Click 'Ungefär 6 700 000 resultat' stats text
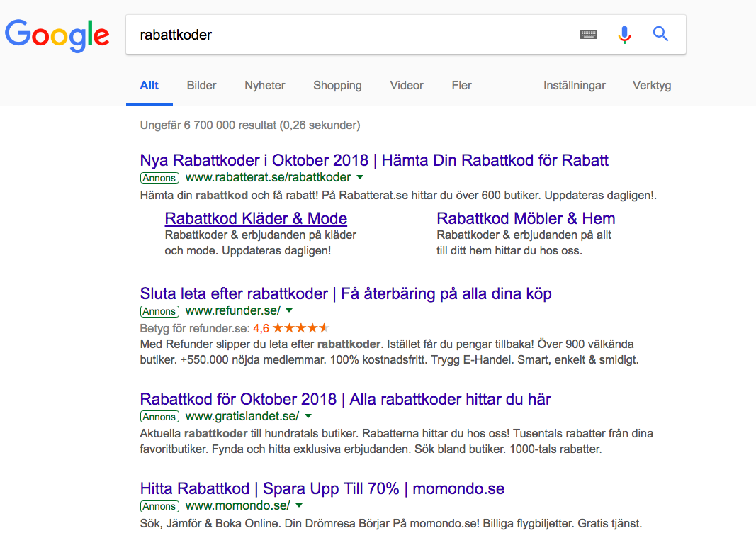The width and height of the screenshot is (756, 538). click(249, 125)
